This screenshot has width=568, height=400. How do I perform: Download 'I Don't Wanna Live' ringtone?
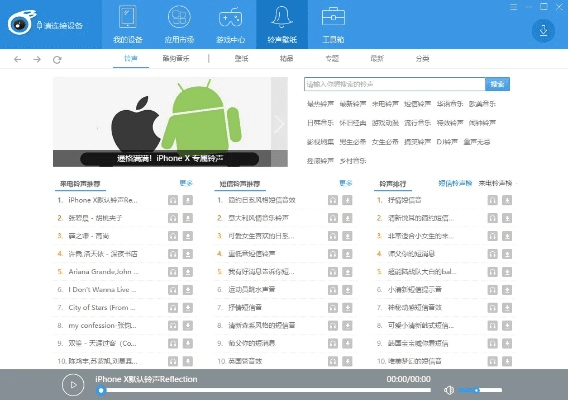click(x=188, y=289)
